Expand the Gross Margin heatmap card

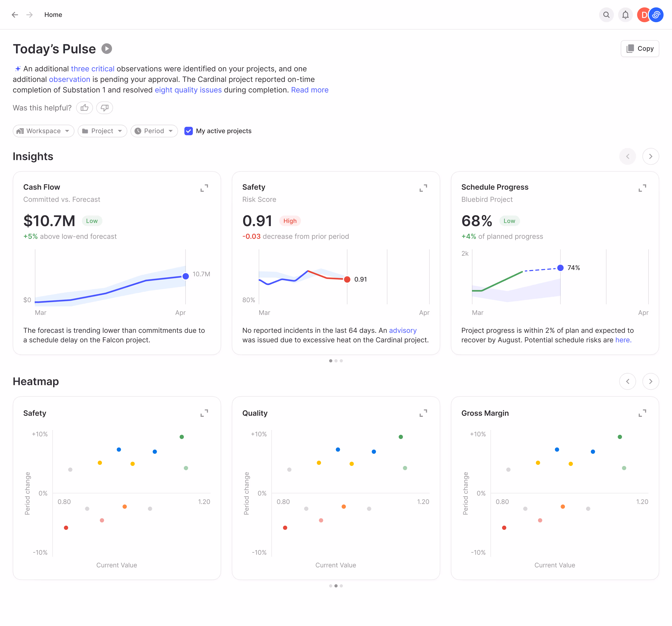[642, 413]
